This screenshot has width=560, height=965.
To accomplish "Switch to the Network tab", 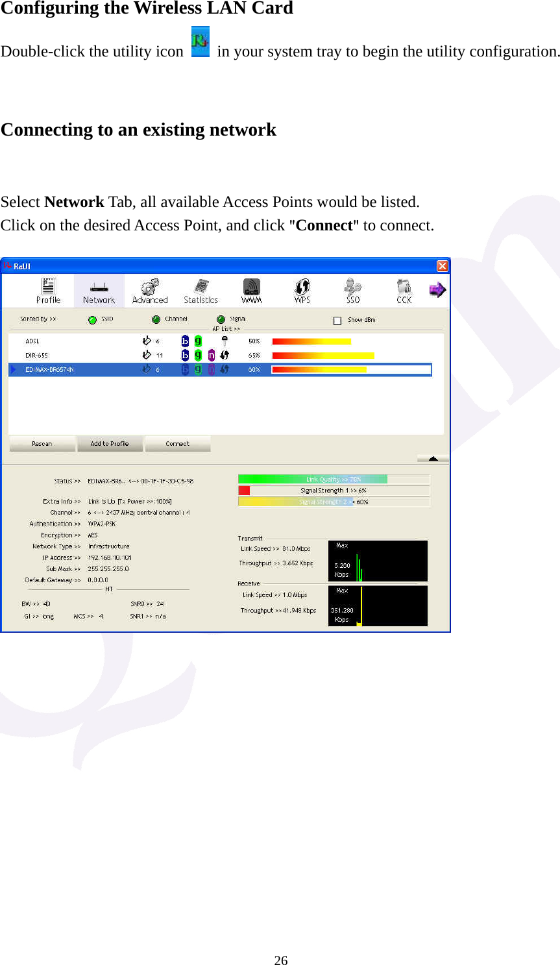I will click(98, 290).
